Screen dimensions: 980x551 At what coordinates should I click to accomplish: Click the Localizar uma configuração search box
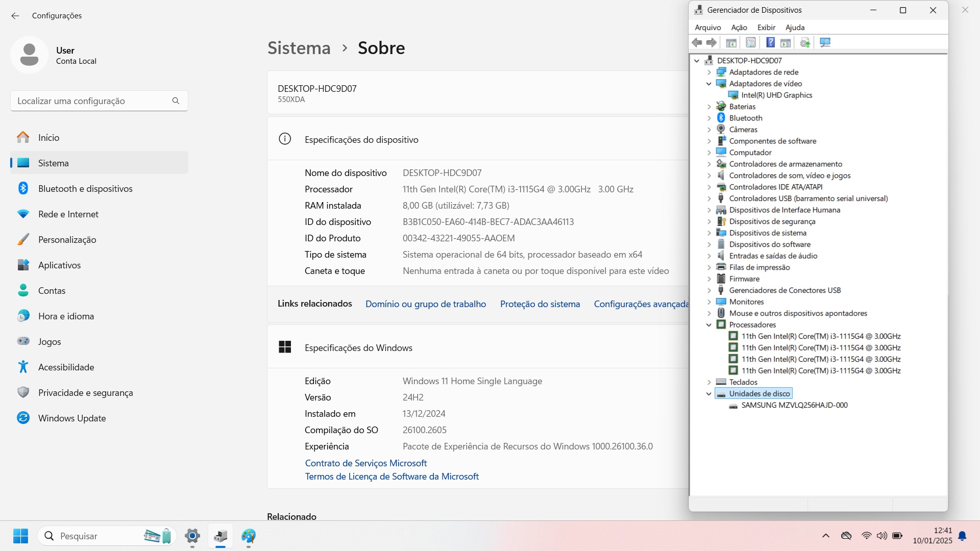click(x=99, y=101)
